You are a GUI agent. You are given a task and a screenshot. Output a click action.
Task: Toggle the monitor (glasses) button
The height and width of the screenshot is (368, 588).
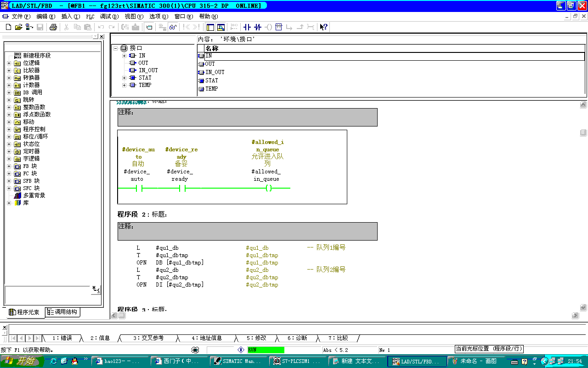coord(173,27)
